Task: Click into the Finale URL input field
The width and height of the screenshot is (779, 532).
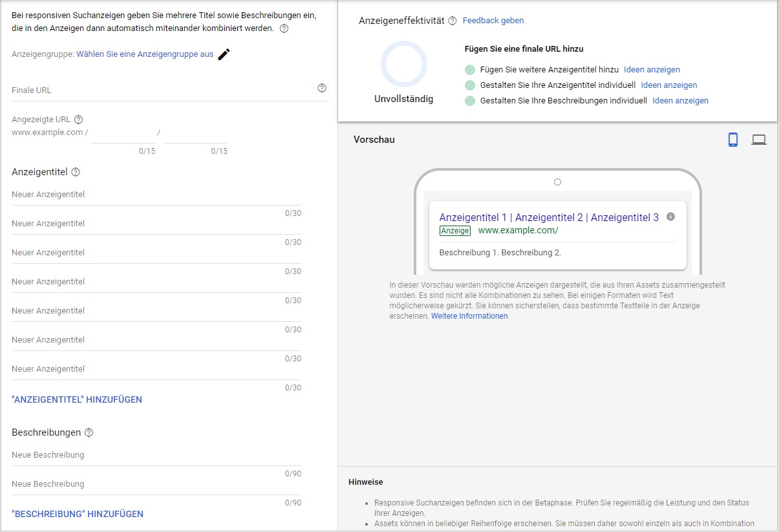Action: [129, 90]
